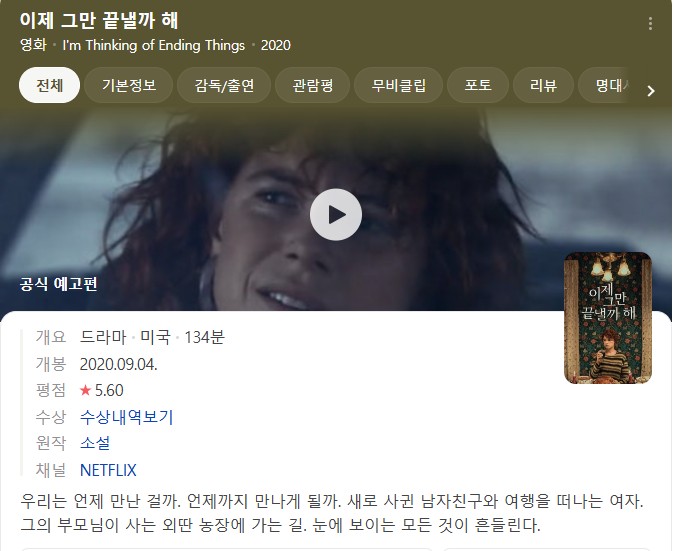
Task: Open the 무비클립 tab
Action: point(398,85)
